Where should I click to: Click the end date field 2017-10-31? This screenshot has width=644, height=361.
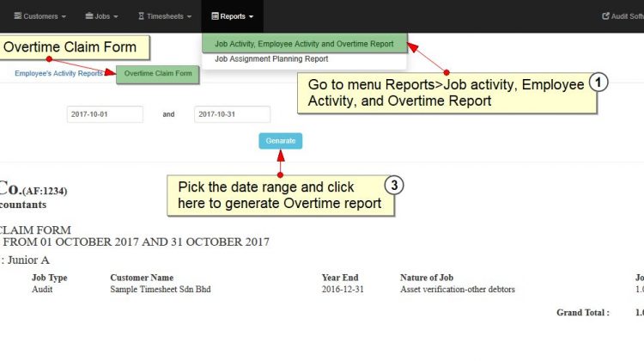point(232,114)
